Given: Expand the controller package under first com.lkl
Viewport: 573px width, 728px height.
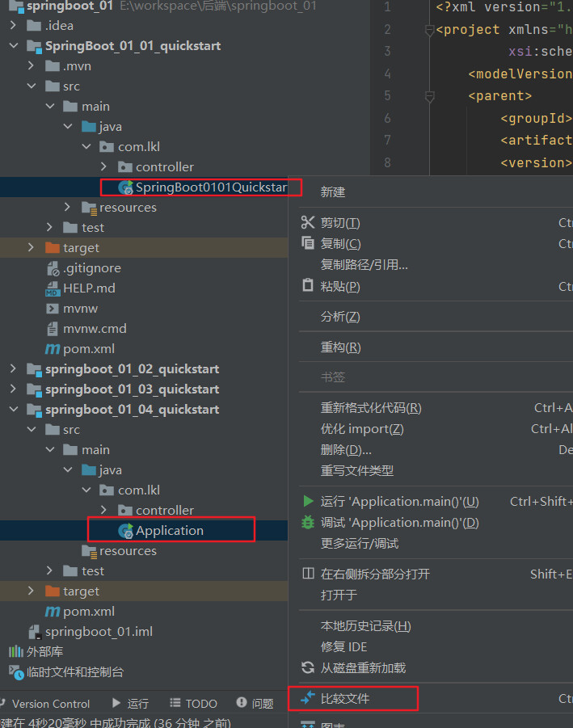Looking at the screenshot, I should pos(104,166).
